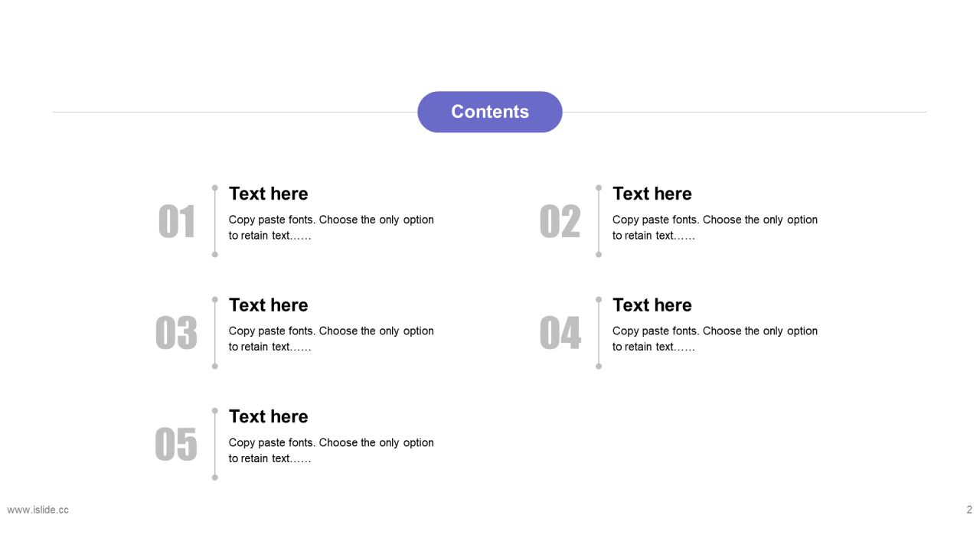
Task: Select the vertical divider line next to 04
Action: tap(599, 333)
